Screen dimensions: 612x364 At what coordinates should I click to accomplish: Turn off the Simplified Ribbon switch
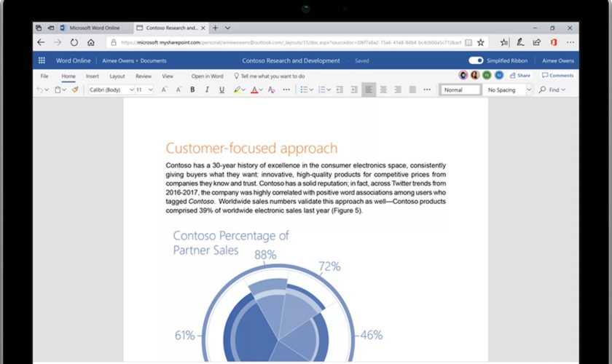pyautogui.click(x=476, y=61)
